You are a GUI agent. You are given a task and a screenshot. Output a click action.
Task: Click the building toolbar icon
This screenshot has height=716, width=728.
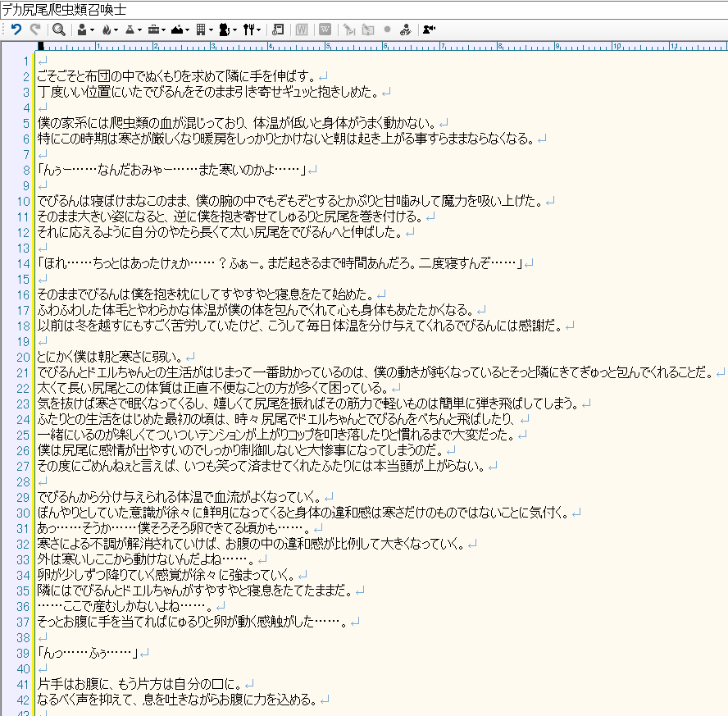click(201, 30)
